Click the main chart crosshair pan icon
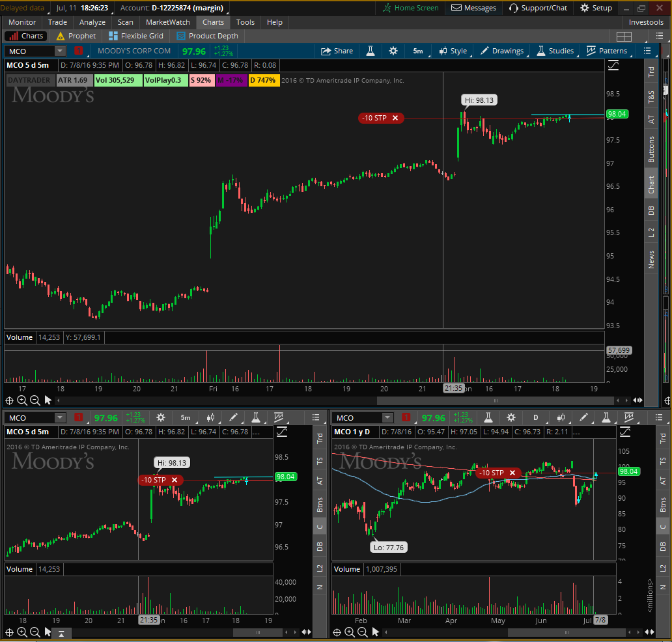The image size is (672, 642). 9,400
